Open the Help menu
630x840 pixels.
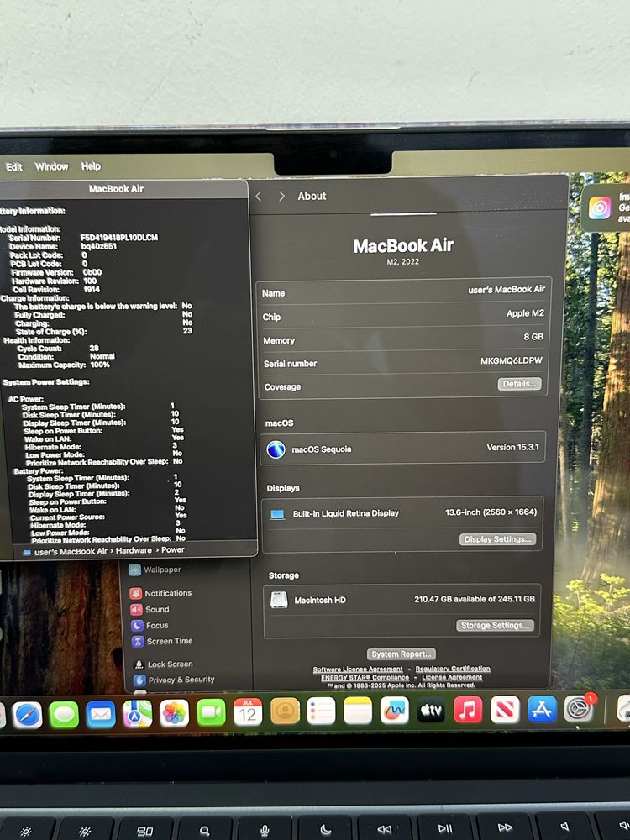(91, 166)
